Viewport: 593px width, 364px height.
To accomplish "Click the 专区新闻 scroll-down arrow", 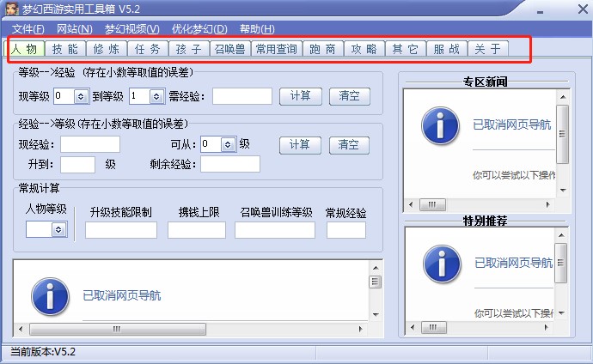I will pos(563,190).
